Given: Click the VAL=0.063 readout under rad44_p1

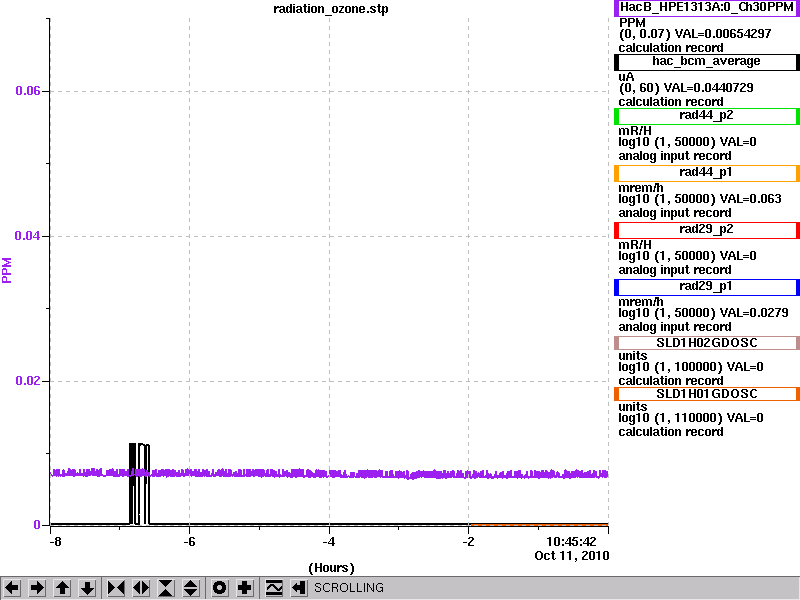Looking at the screenshot, I should (x=751, y=199).
